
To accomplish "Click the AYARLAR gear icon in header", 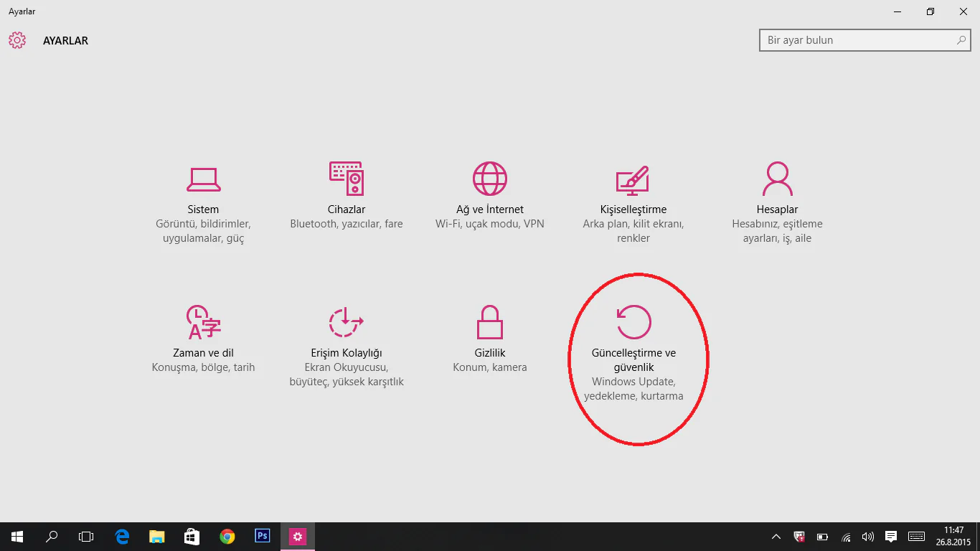I will 17,40.
